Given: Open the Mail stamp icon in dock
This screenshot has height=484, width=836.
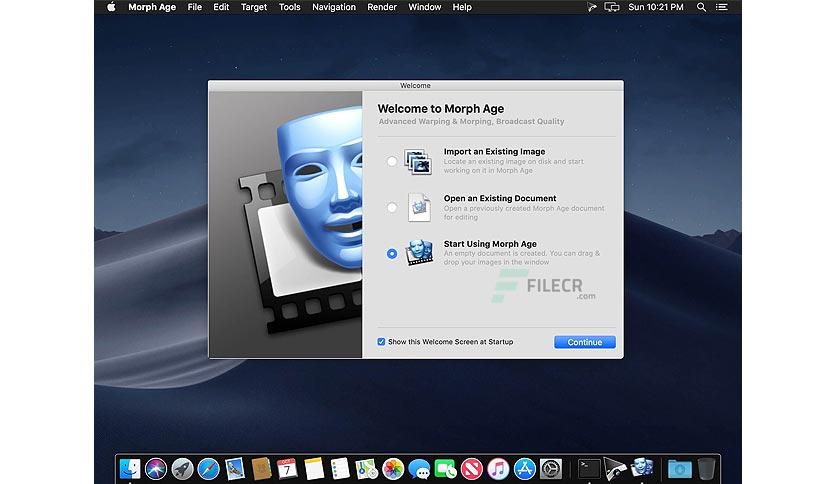Looking at the screenshot, I should (x=235, y=469).
